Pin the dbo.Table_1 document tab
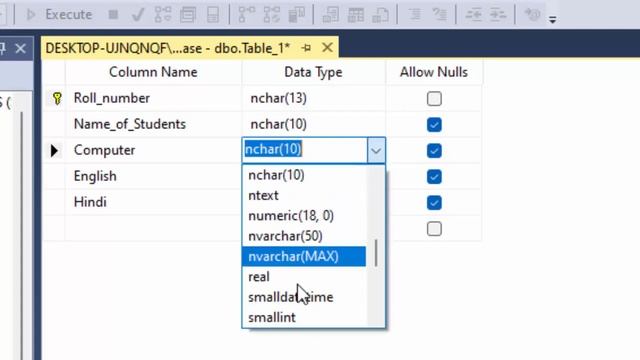The height and width of the screenshot is (360, 640). [306, 48]
